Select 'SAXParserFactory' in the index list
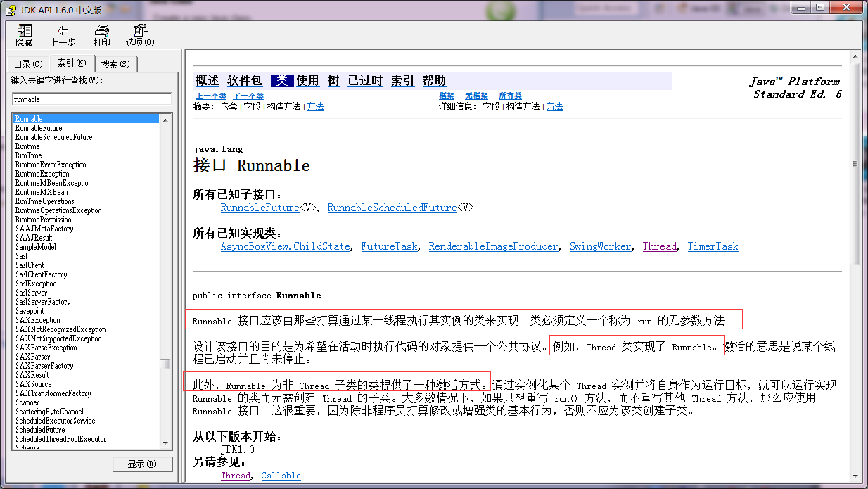 pyautogui.click(x=44, y=366)
